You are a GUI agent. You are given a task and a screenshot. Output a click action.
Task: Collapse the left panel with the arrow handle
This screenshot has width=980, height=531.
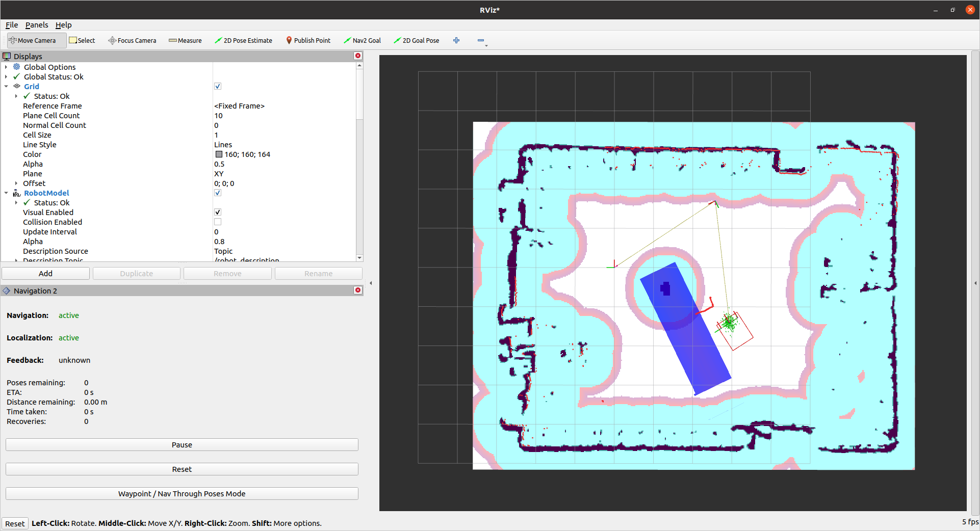(371, 283)
